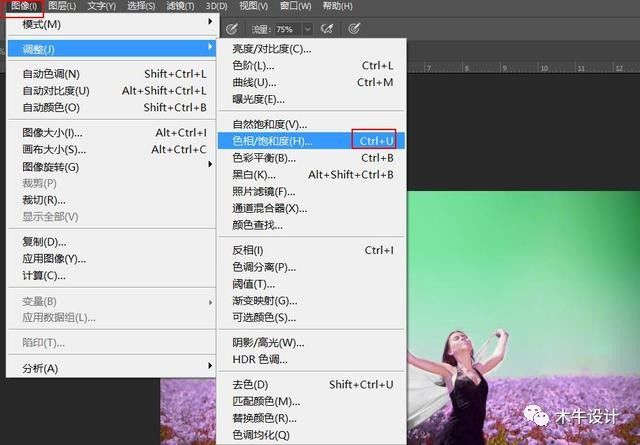Choose 阴影/高光(W)...
The height and width of the screenshot is (445, 640).
pyautogui.click(x=311, y=343)
